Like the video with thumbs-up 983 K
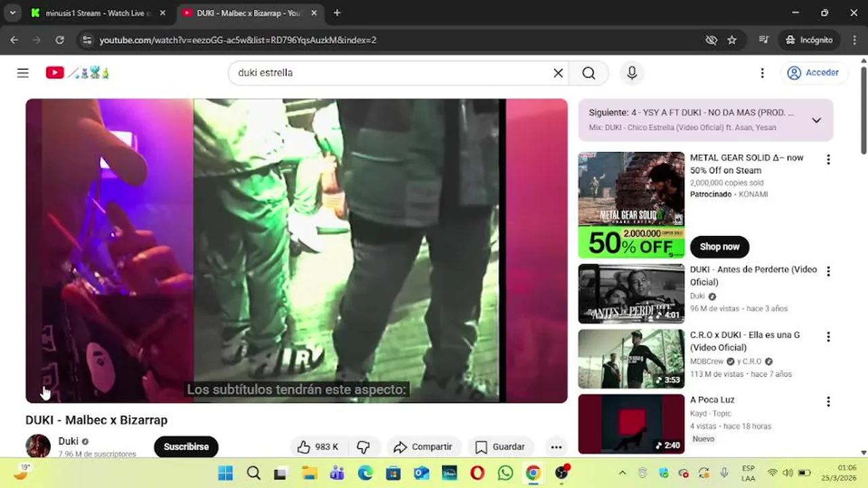Screen dimensions: 868x488 [318, 447]
